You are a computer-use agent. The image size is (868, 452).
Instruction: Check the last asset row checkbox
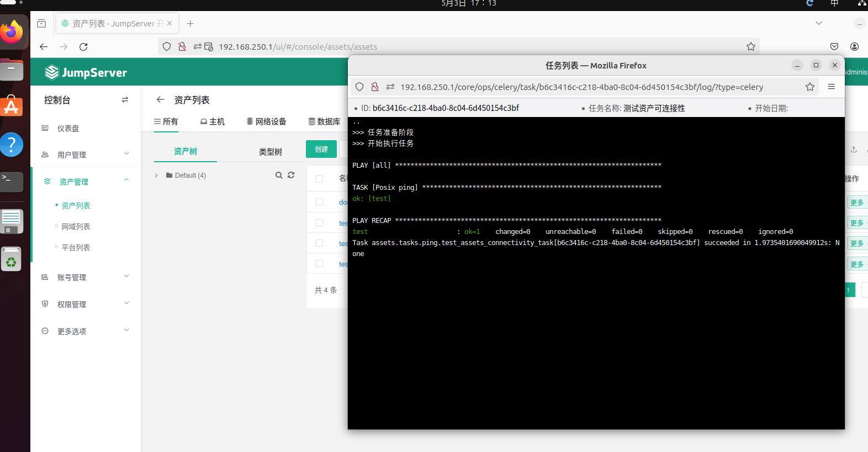[x=319, y=264]
